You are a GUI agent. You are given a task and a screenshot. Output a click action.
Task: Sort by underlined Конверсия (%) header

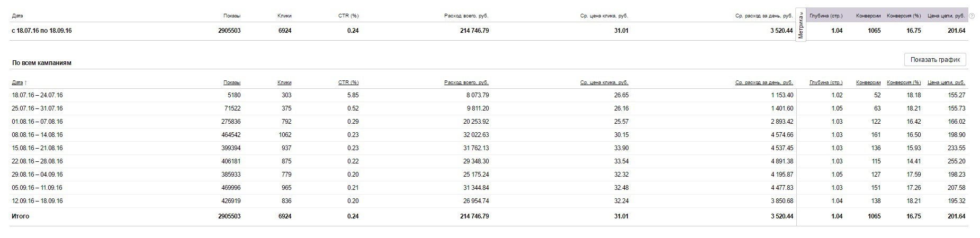point(903,83)
